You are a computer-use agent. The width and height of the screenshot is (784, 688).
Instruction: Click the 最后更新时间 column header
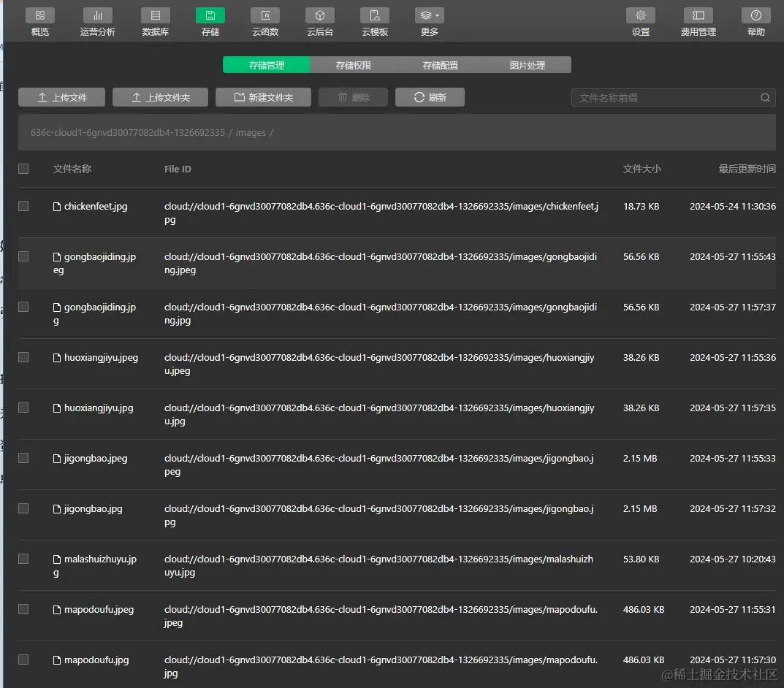click(x=747, y=169)
